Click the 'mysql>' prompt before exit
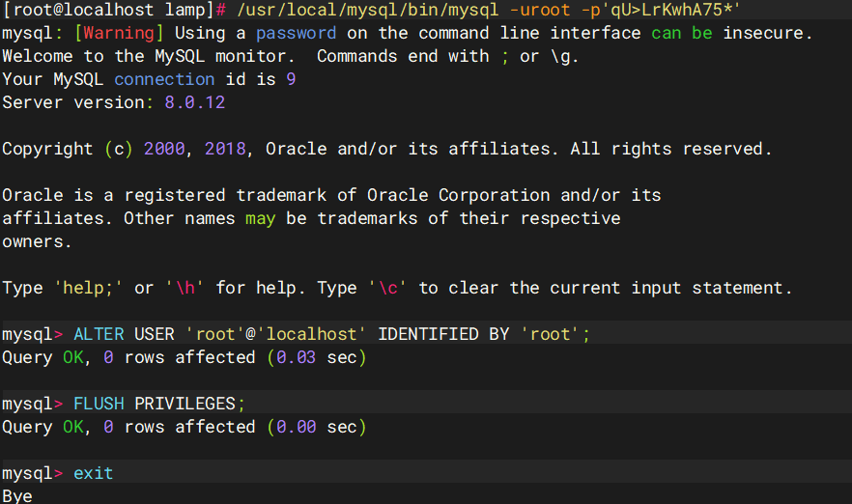 click(33, 473)
